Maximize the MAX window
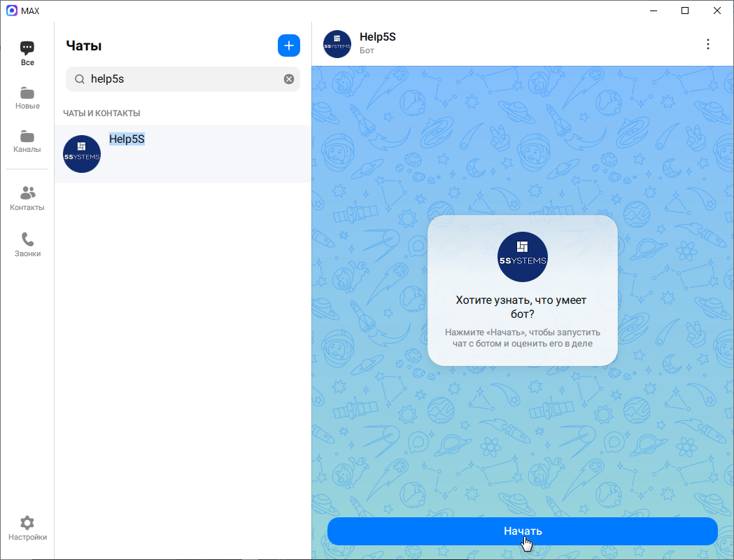The width and height of the screenshot is (734, 560). (685, 10)
